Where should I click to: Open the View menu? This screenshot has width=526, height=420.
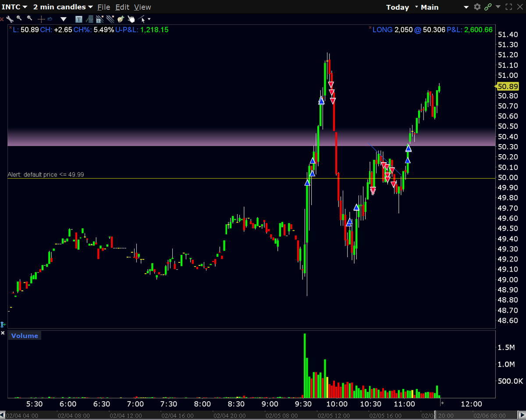(142, 7)
